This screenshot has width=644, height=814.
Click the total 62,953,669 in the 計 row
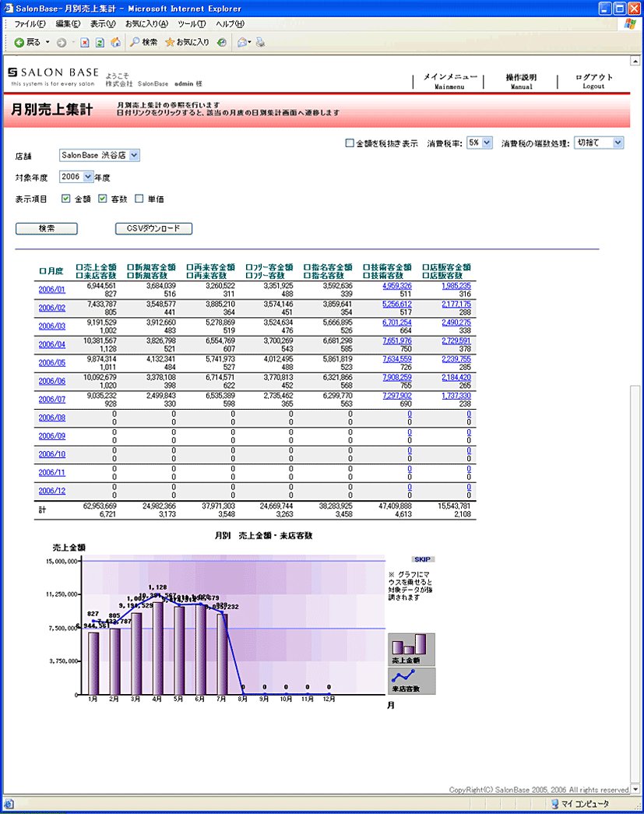[x=100, y=506]
